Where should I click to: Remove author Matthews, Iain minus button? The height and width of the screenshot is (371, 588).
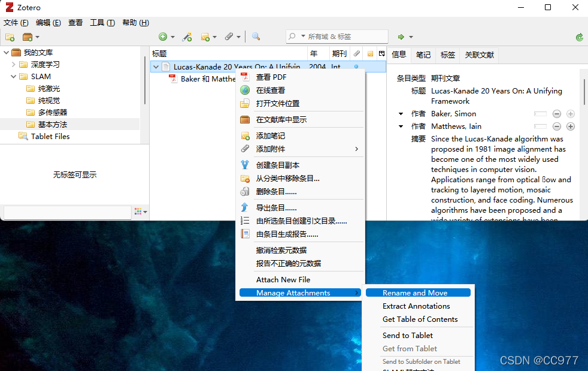pos(557,126)
